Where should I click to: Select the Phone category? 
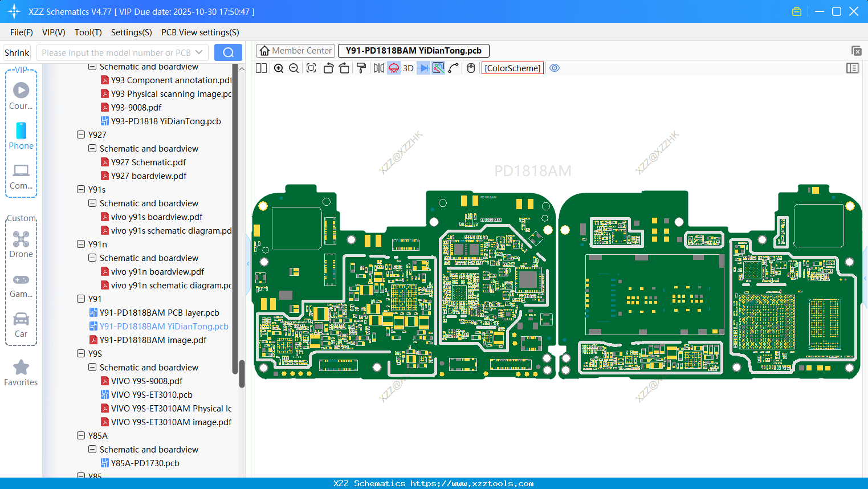click(x=21, y=136)
